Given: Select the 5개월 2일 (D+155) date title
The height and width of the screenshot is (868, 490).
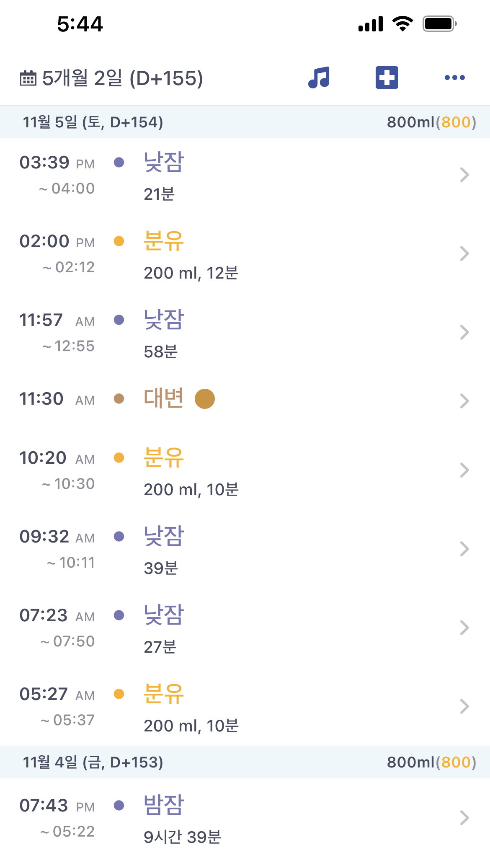Looking at the screenshot, I should click(122, 78).
